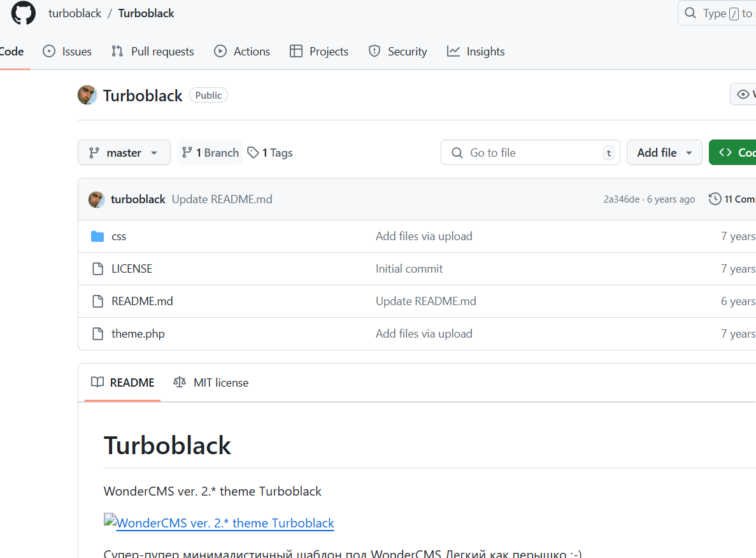
Task: Select the MIT license tab
Action: [x=211, y=382]
